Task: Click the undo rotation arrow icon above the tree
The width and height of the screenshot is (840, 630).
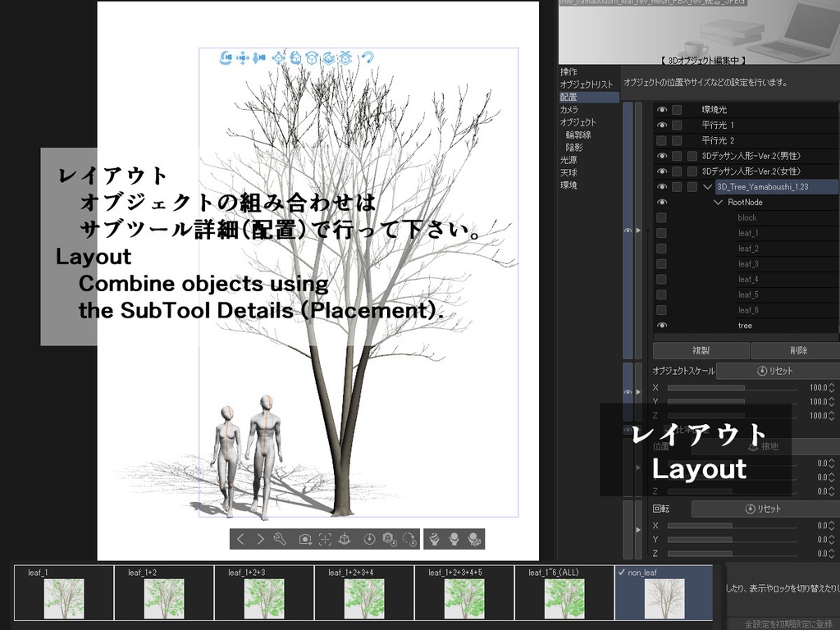Action: pyautogui.click(x=368, y=56)
